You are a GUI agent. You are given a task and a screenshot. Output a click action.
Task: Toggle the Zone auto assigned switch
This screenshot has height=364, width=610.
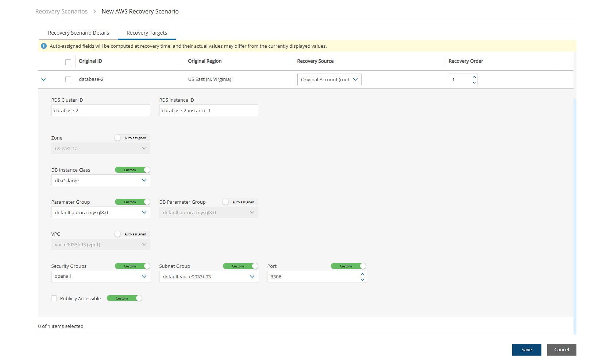coord(132,138)
